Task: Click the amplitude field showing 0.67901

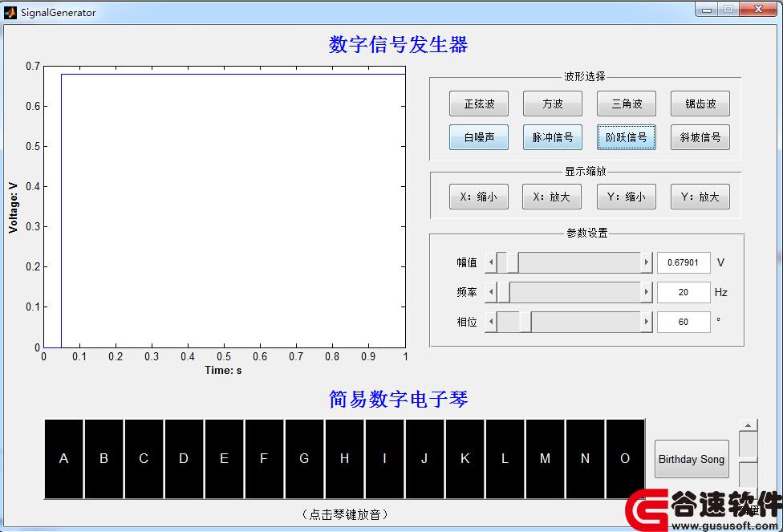Action: (x=684, y=262)
